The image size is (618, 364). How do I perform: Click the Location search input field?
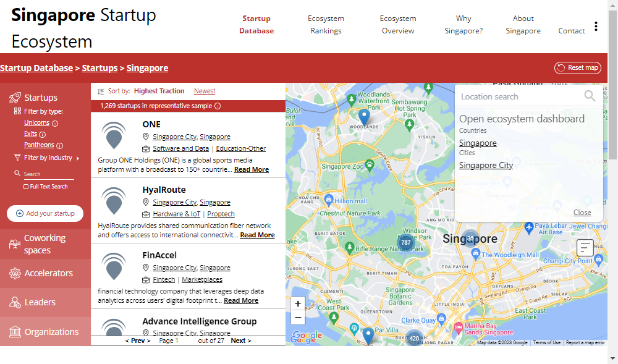point(519,96)
